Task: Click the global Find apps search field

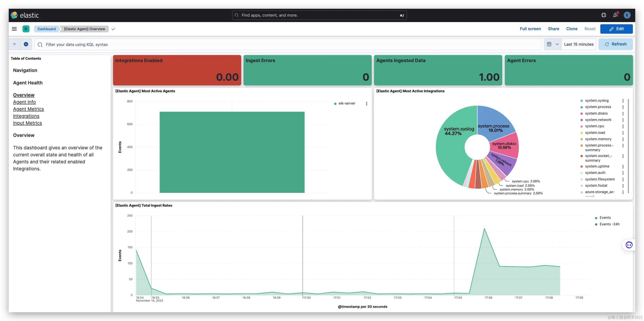Action: pyautogui.click(x=319, y=15)
